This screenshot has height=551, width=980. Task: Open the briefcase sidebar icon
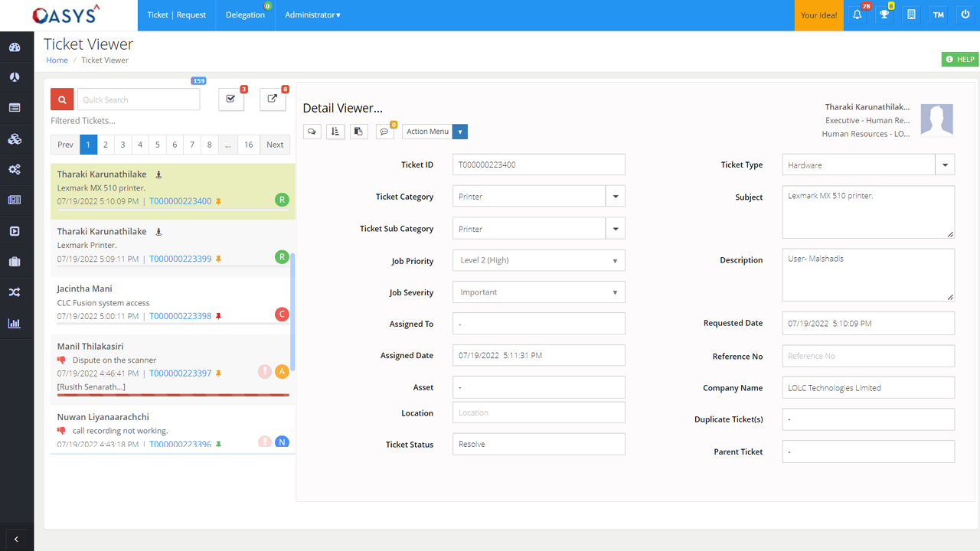pyautogui.click(x=15, y=262)
